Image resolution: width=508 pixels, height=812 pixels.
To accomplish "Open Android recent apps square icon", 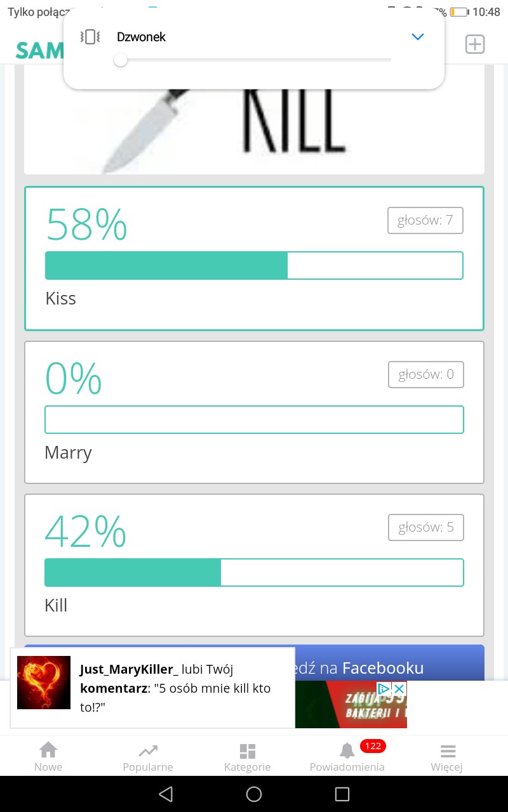I will coord(342,794).
